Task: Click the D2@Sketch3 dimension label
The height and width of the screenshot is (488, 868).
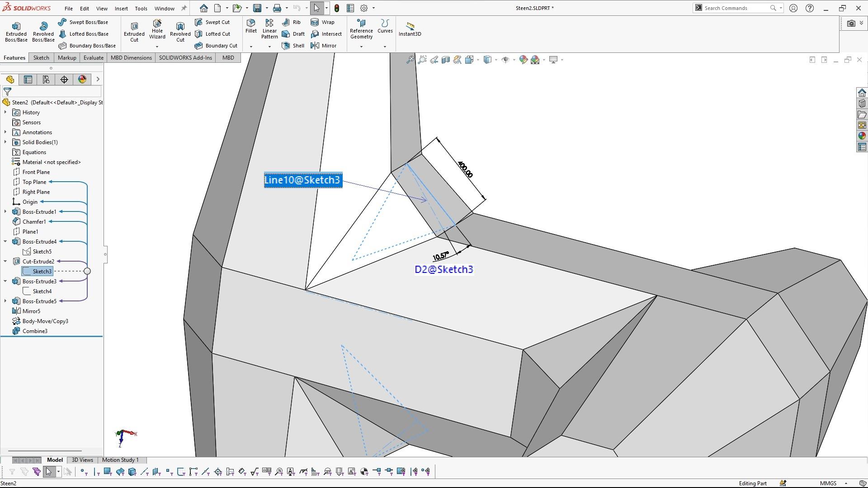Action: coord(443,270)
